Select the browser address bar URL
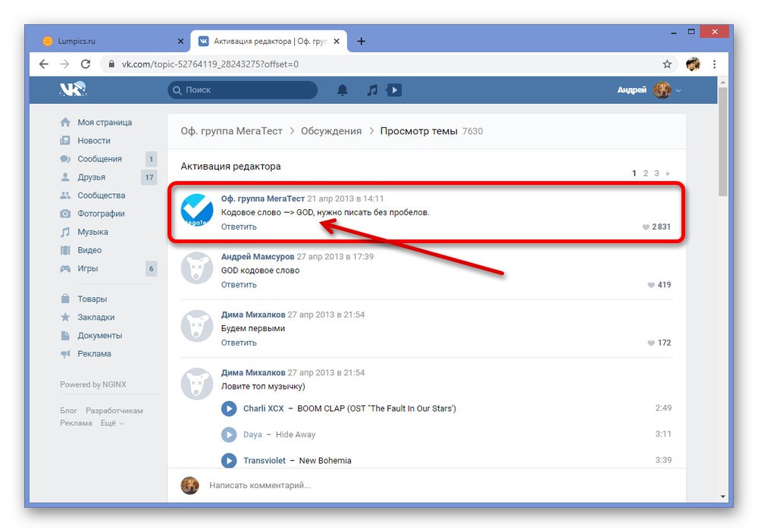Viewport: 758px width, 532px height. (x=210, y=64)
